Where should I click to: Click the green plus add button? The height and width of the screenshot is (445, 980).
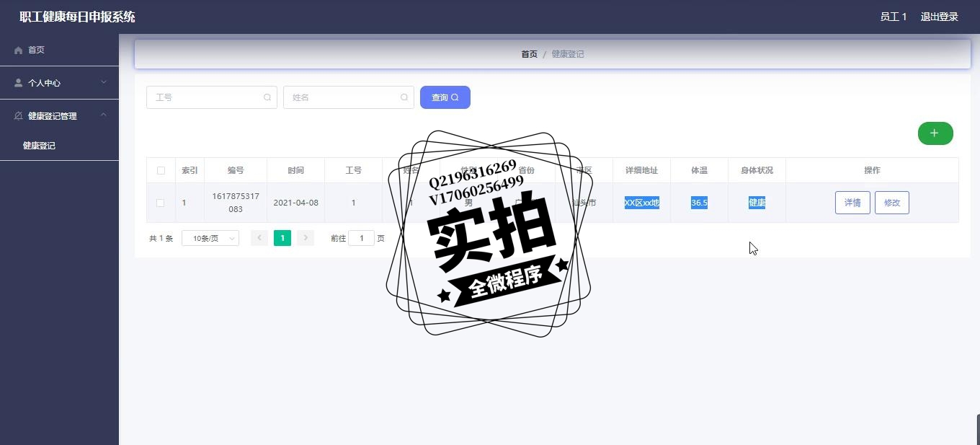click(935, 133)
